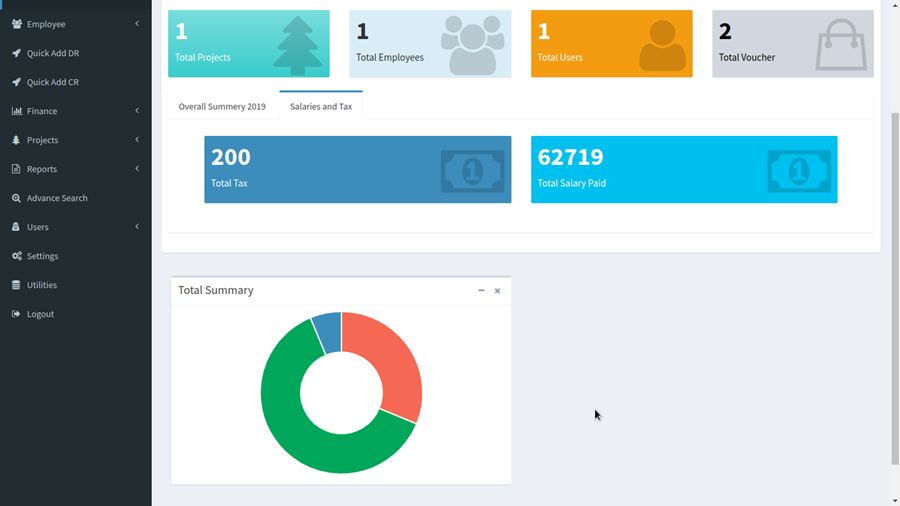Screen dimensions: 900x506
Task: Collapse the Total Summary panel with minus
Action: coord(481,290)
